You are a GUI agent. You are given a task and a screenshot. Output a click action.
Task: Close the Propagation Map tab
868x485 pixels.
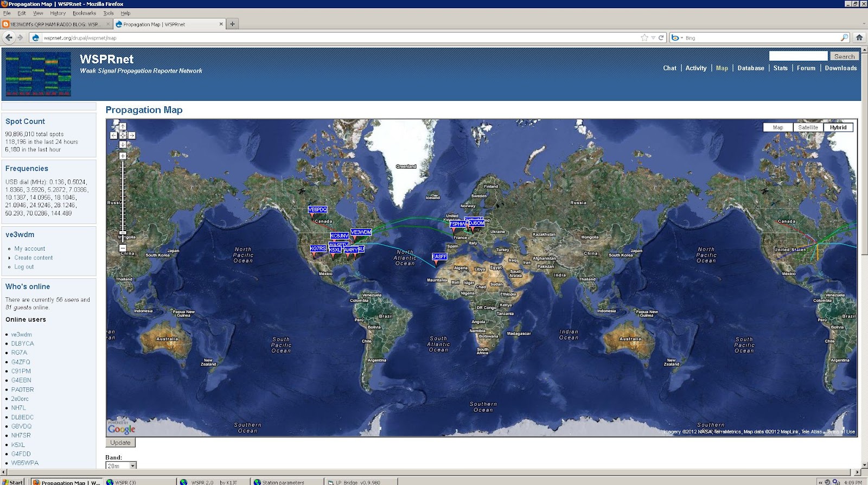221,24
